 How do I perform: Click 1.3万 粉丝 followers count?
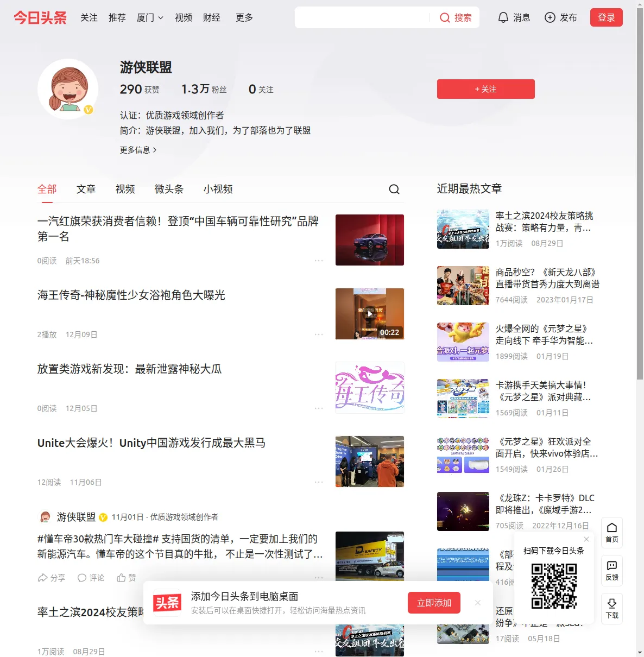204,89
